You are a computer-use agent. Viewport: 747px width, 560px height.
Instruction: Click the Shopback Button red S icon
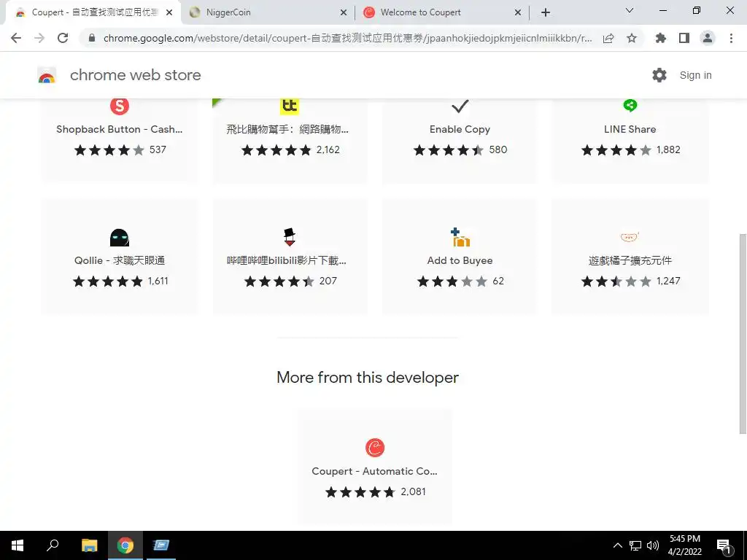pos(120,105)
